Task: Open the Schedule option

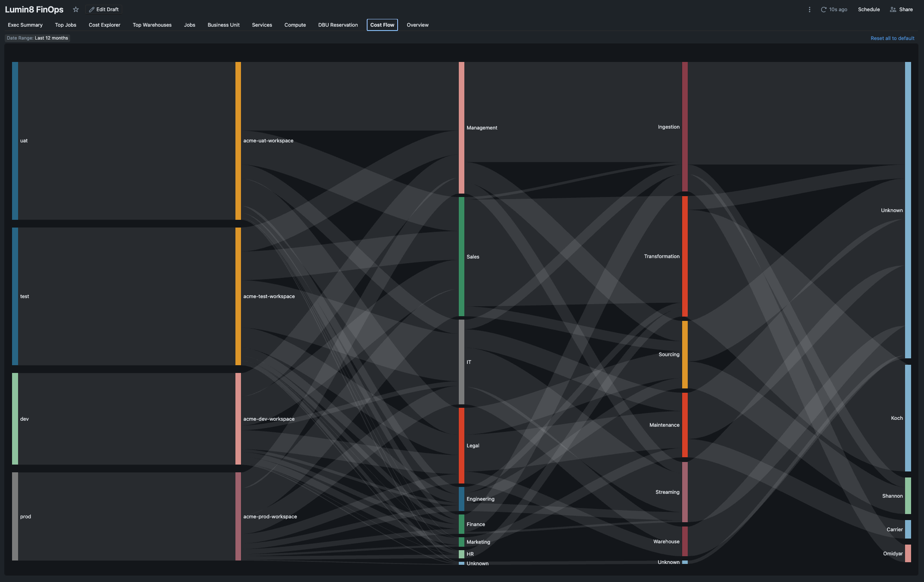Action: [868, 9]
